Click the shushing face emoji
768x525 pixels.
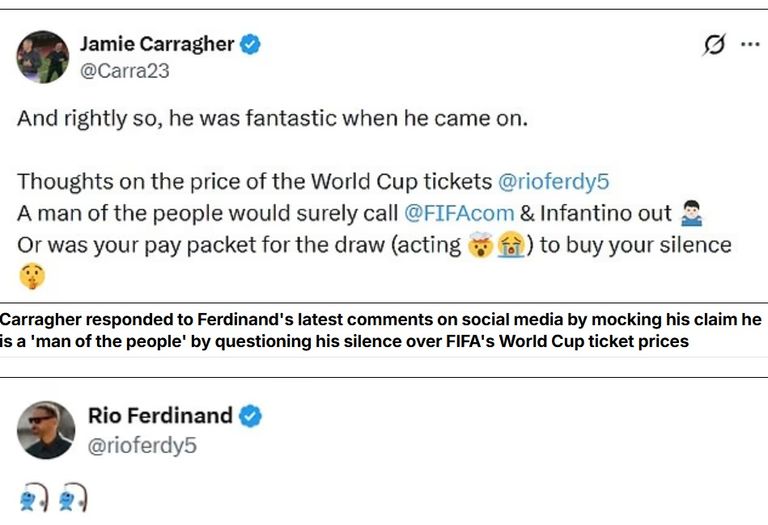tap(31, 276)
